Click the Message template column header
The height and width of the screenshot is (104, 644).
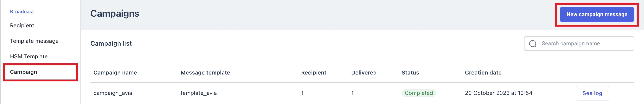[205, 73]
